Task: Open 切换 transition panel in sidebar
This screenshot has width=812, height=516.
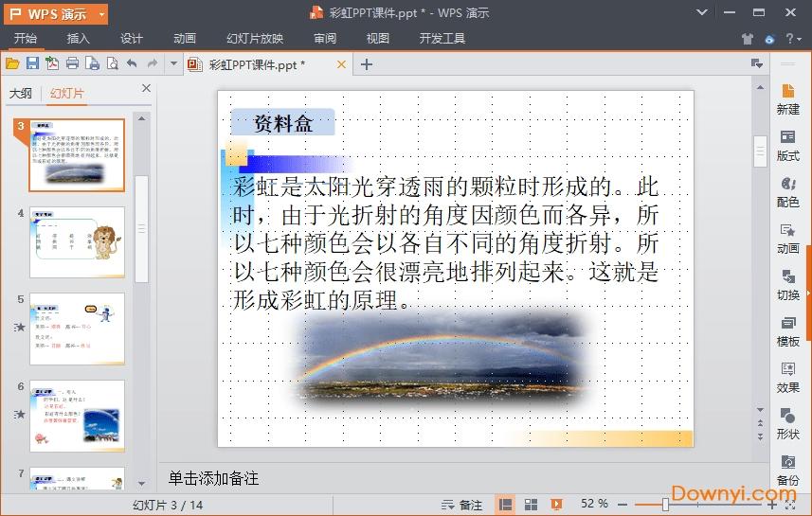Action: point(787,285)
